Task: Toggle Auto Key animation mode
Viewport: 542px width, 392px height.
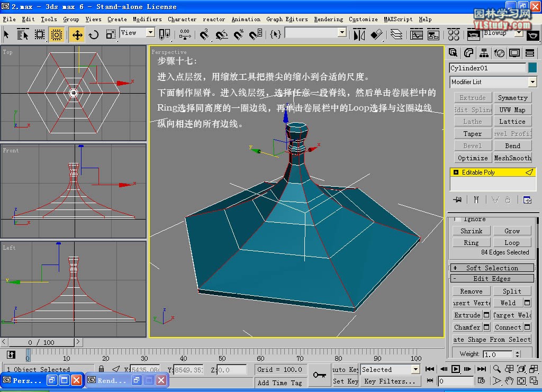Action: [x=345, y=369]
